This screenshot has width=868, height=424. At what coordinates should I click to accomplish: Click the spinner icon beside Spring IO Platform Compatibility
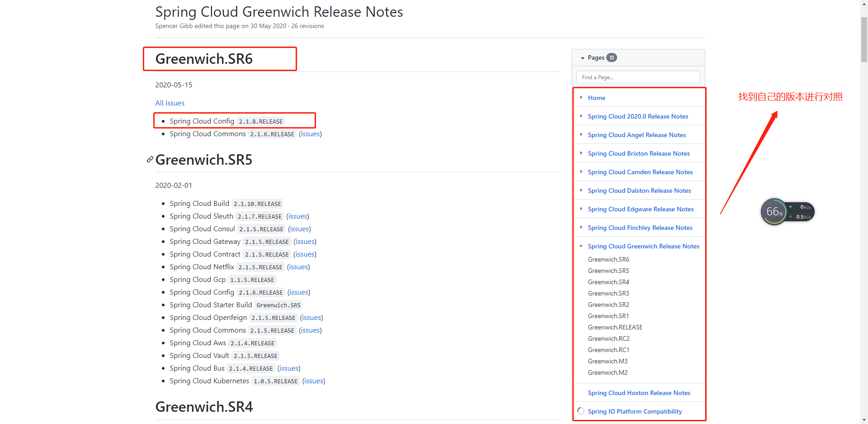pos(580,411)
